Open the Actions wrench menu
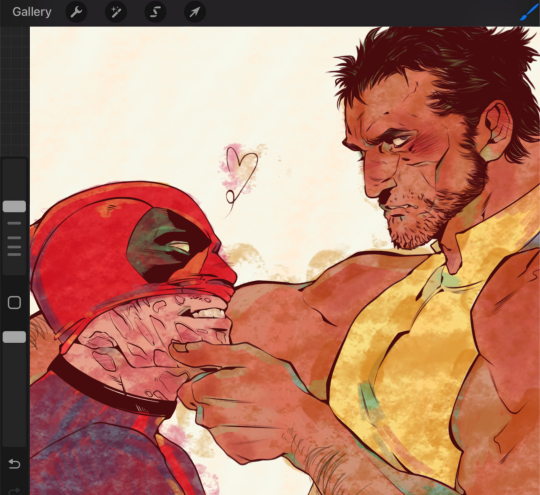The height and width of the screenshot is (495, 540). (76, 12)
